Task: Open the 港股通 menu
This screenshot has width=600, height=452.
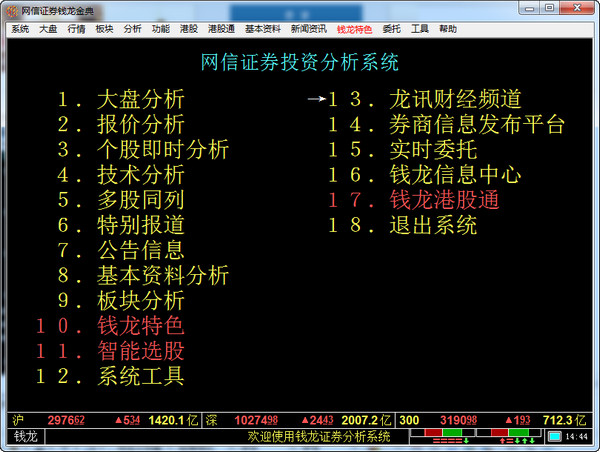Action: coord(221,29)
